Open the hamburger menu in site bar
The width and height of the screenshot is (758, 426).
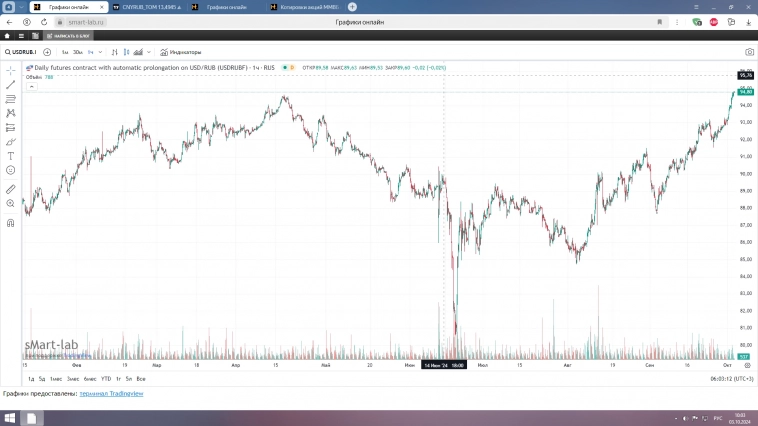click(21, 36)
